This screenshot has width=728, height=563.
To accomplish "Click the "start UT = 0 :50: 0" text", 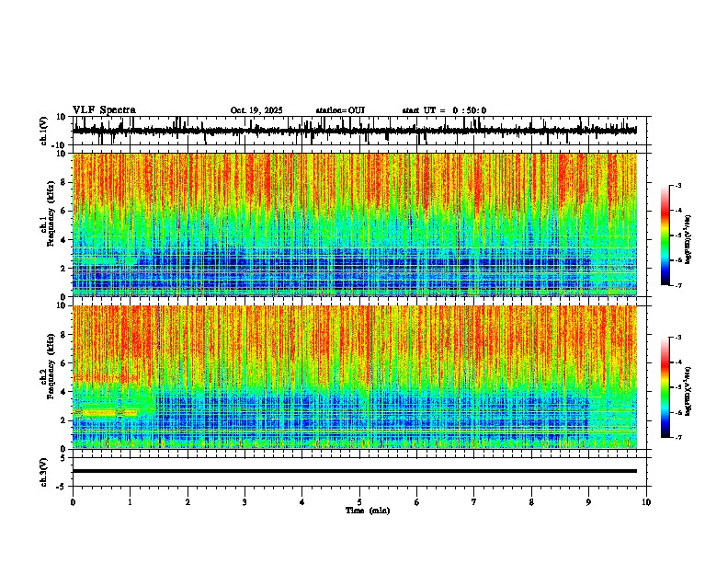I will 444,110.
